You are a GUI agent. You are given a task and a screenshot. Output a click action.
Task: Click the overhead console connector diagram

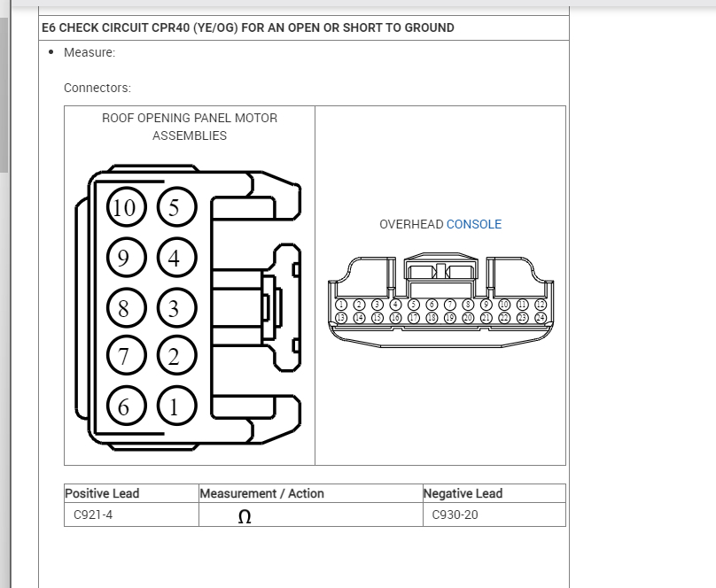coord(440,299)
